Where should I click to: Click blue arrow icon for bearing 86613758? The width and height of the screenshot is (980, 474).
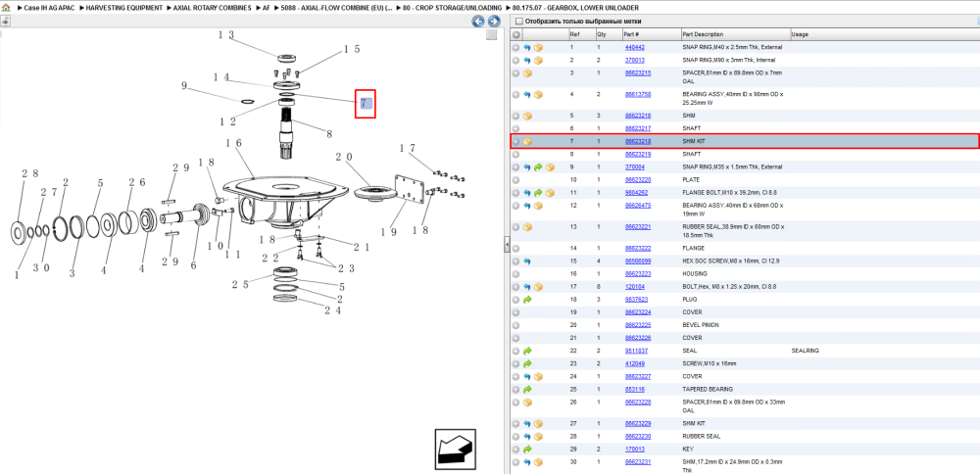tap(527, 94)
